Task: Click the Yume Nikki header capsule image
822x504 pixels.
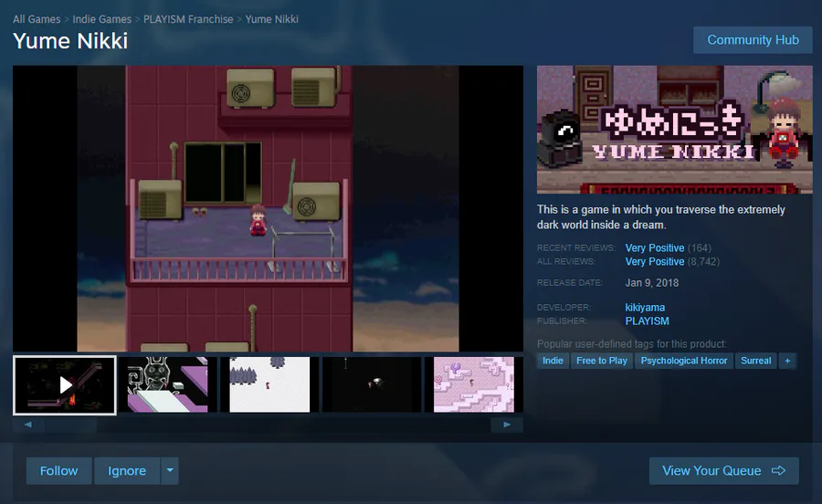Action: pyautogui.click(x=675, y=130)
